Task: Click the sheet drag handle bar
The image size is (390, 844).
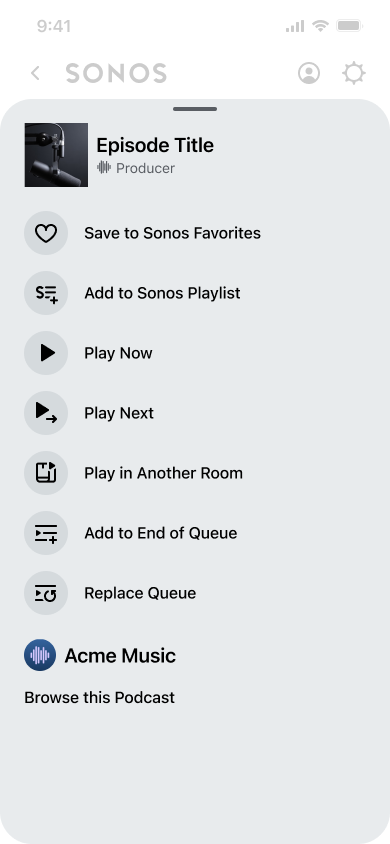Action: point(195,109)
